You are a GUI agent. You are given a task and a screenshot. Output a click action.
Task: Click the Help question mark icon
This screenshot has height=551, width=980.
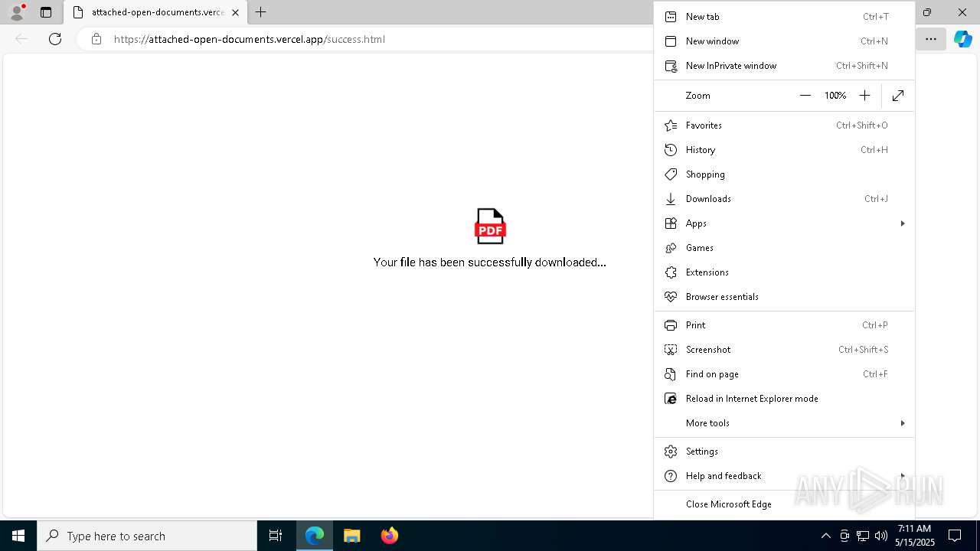[x=671, y=476]
